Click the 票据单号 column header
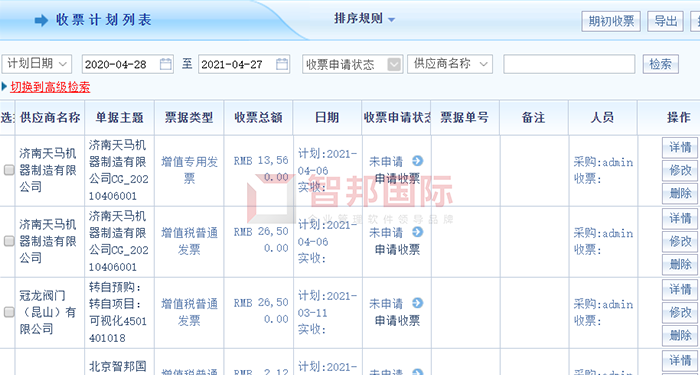The image size is (700, 375). pyautogui.click(x=465, y=117)
